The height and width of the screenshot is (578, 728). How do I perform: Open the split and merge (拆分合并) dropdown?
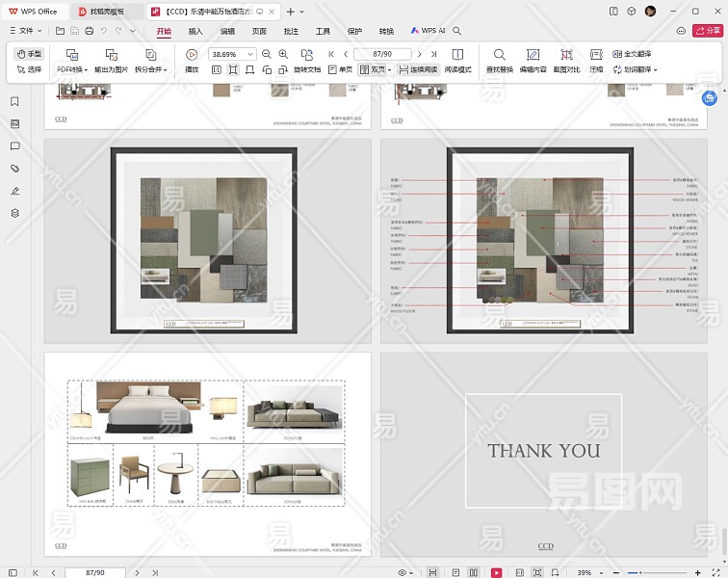coord(150,70)
